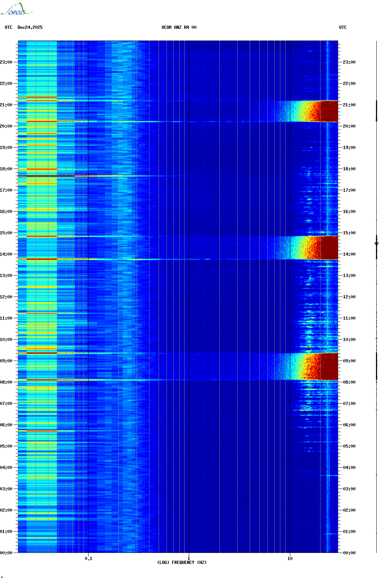Image resolution: width=392 pixels, height=581 pixels.
Task: Click the seismogram trace spike near 14:30
Action: [377, 244]
